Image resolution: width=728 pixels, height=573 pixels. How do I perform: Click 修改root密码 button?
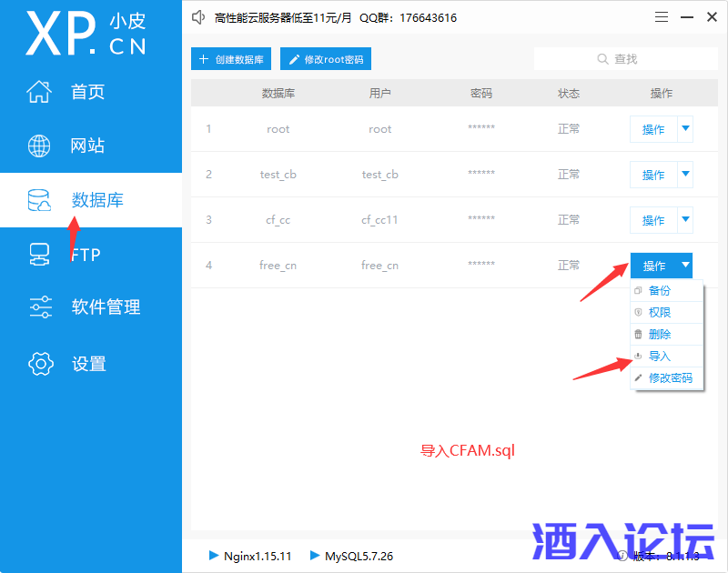(x=326, y=59)
